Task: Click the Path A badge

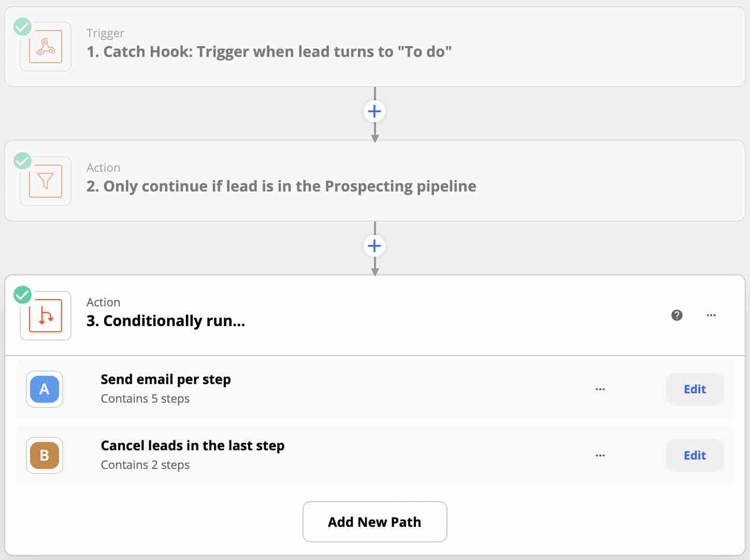Action: click(45, 389)
